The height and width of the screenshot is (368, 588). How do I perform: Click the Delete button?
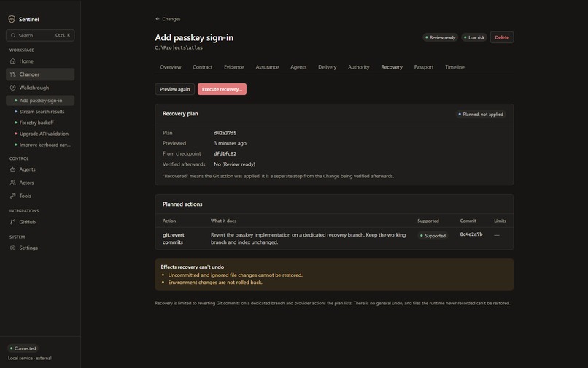point(502,37)
